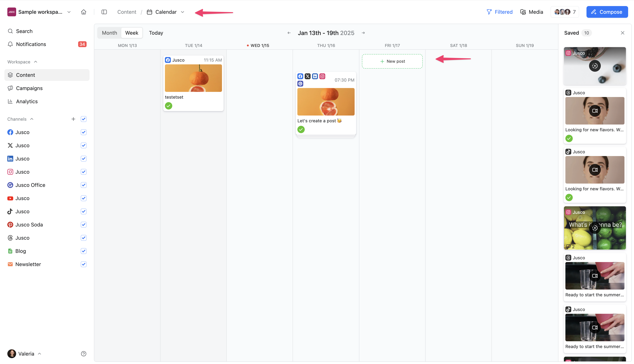Open Campaigns in the sidebar
The width and height of the screenshot is (634, 364).
[x=29, y=88]
